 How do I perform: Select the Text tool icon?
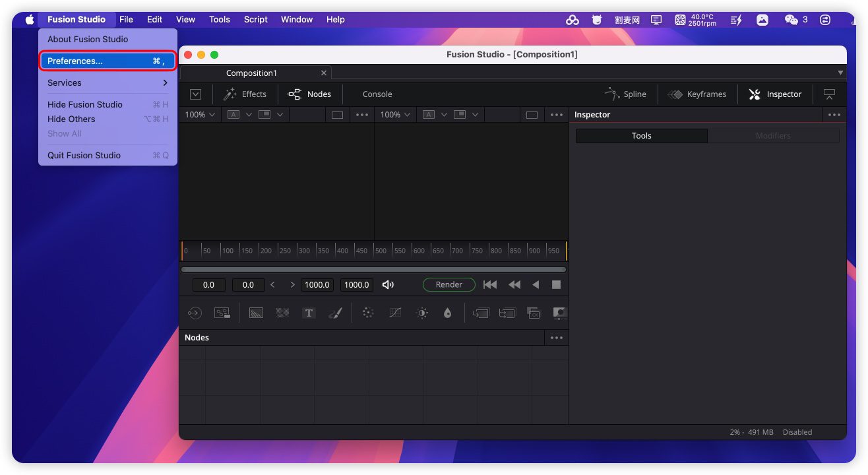[309, 313]
